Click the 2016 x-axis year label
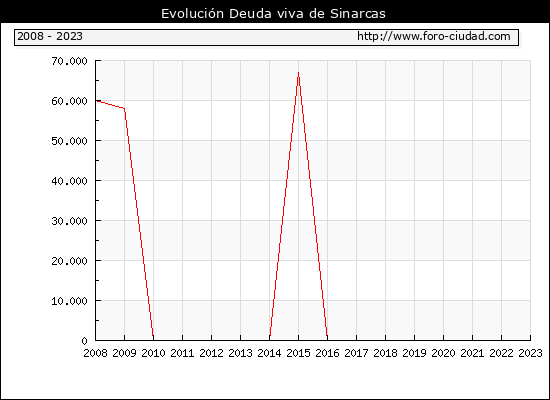This screenshot has height=400, width=550. [x=327, y=353]
